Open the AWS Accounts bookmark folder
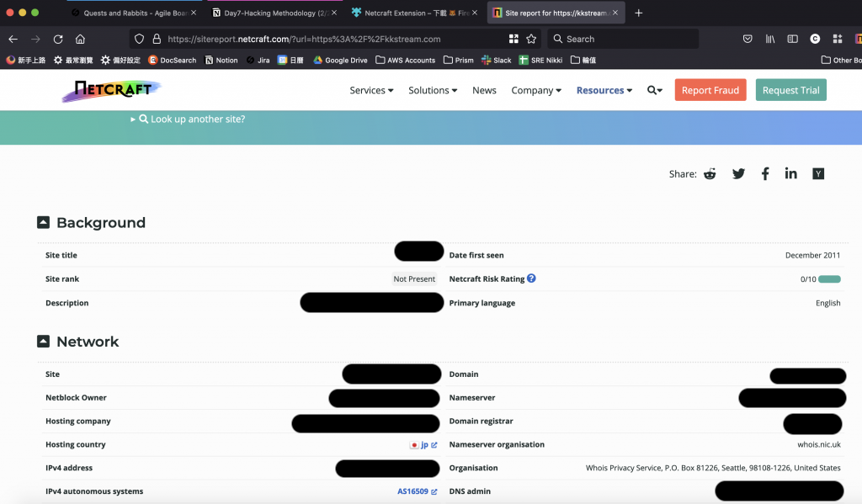Image resolution: width=862 pixels, height=504 pixels. pyautogui.click(x=405, y=60)
